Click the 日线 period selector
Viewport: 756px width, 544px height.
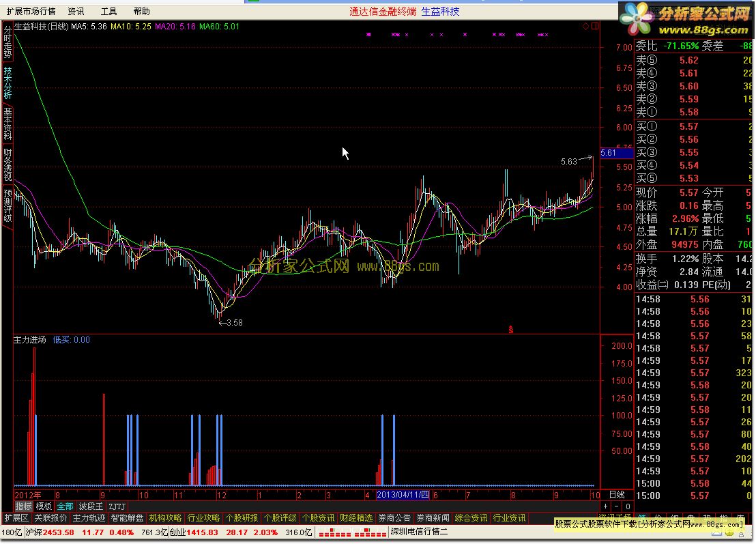tap(617, 495)
